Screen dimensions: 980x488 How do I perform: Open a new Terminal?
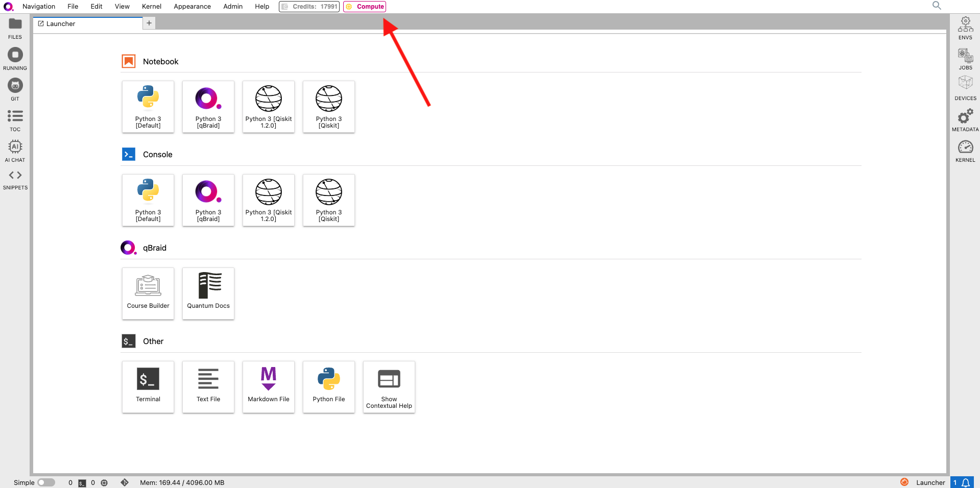pos(148,387)
